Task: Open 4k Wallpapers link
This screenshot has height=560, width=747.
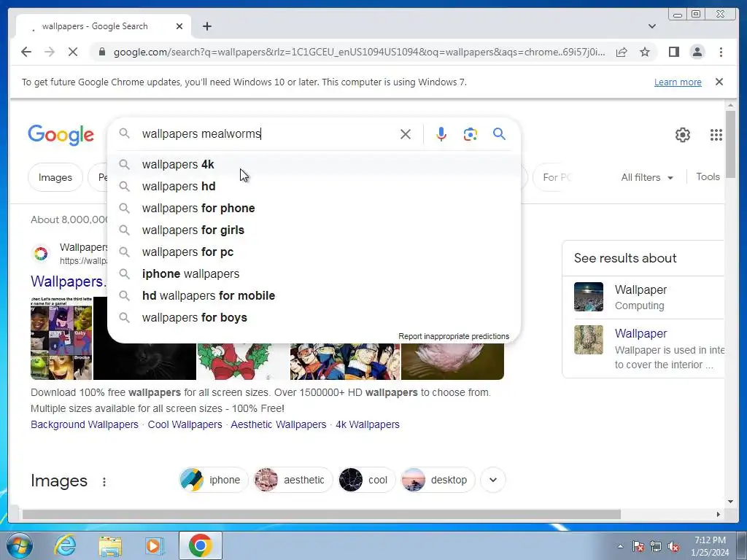Action: click(368, 424)
